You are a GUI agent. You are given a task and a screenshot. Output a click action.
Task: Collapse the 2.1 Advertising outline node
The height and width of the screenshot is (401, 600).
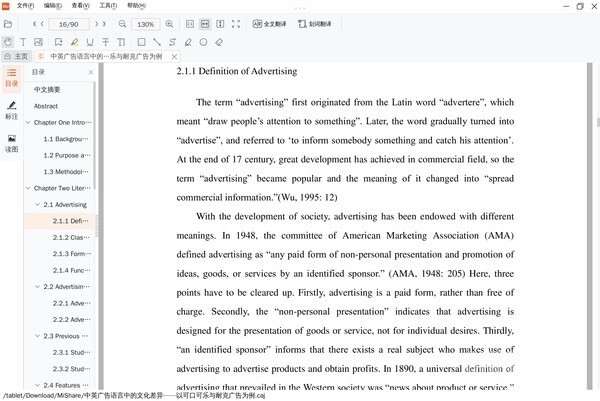click(x=37, y=204)
